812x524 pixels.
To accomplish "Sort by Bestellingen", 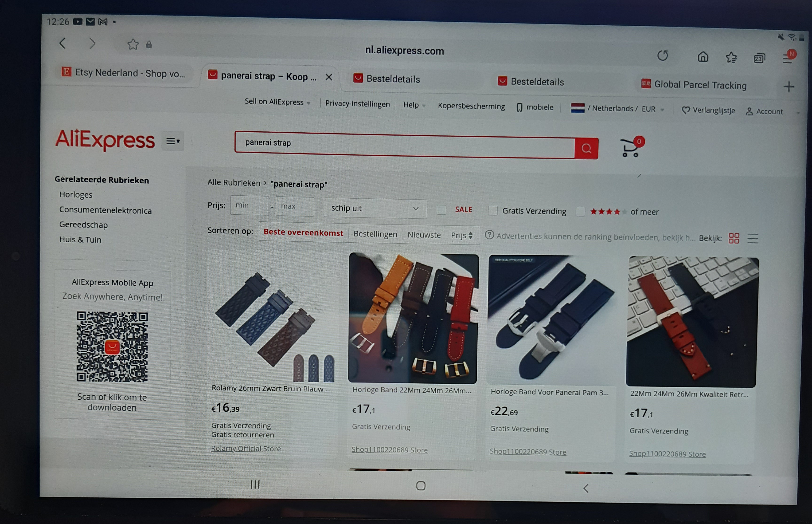I will [x=375, y=234].
